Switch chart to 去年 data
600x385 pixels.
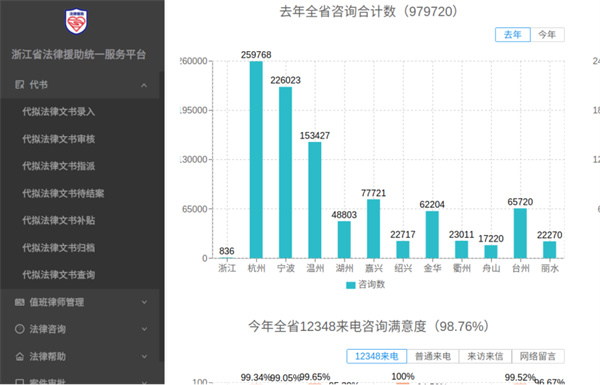click(x=513, y=34)
